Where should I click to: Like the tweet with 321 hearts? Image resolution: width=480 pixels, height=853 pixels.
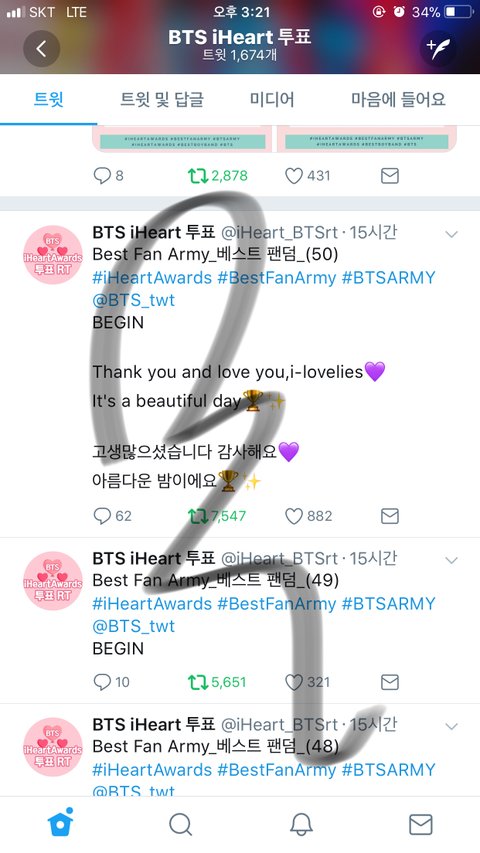(x=294, y=682)
